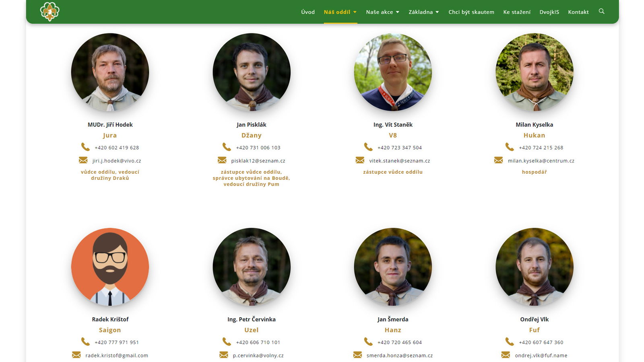Click the phone icon beside +420 602 419 628
The height and width of the screenshot is (362, 644).
(x=85, y=147)
